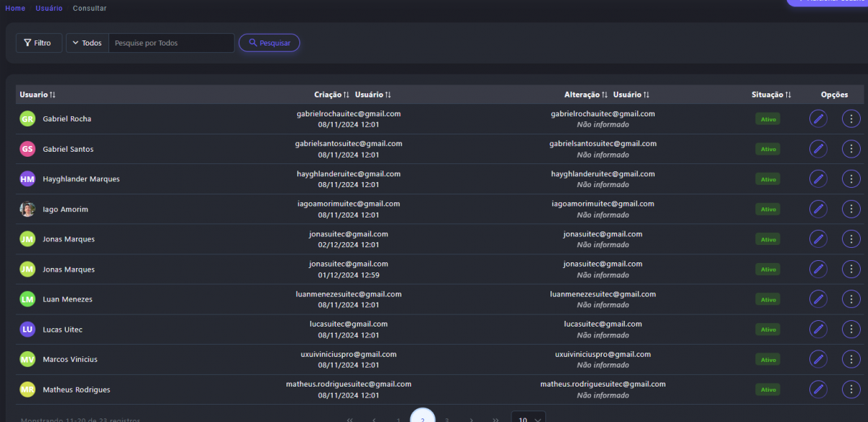Edit the Iago Amorim user record
Viewport: 868px width, 422px height.
click(818, 209)
